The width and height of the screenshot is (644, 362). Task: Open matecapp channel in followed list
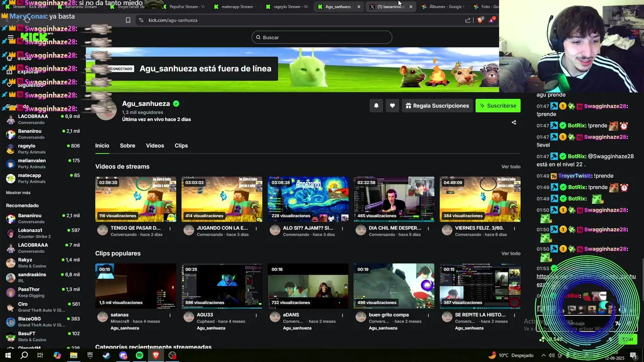(x=43, y=178)
